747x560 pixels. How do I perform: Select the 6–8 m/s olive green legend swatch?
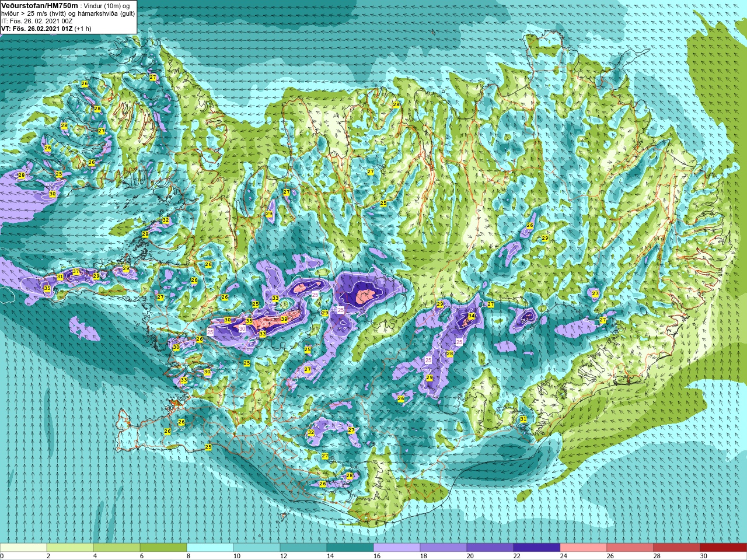[163, 548]
